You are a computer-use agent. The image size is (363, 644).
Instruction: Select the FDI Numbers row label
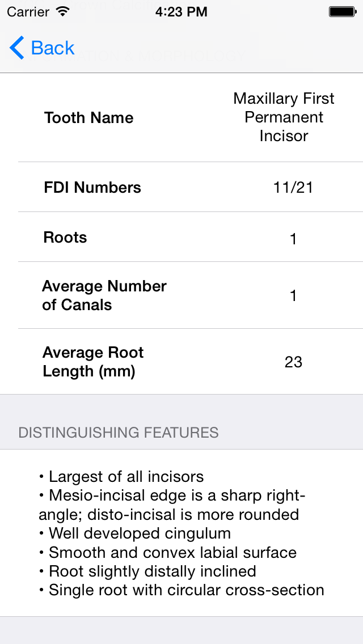click(x=92, y=188)
